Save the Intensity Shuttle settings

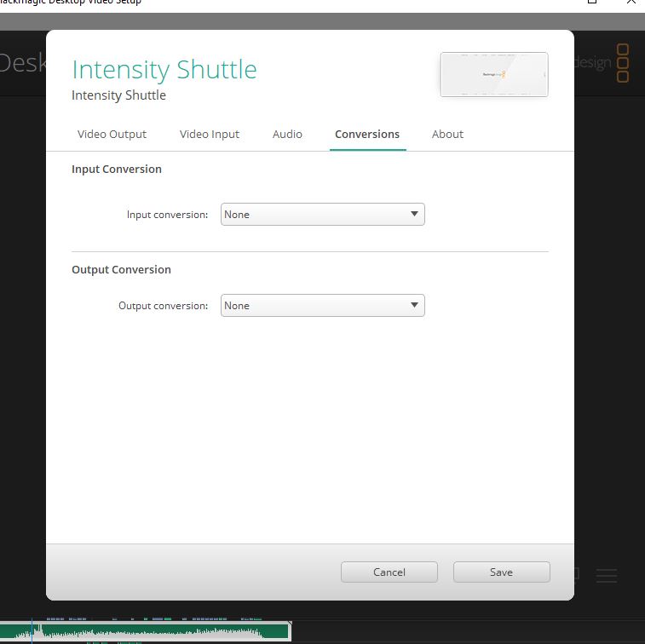(x=502, y=572)
